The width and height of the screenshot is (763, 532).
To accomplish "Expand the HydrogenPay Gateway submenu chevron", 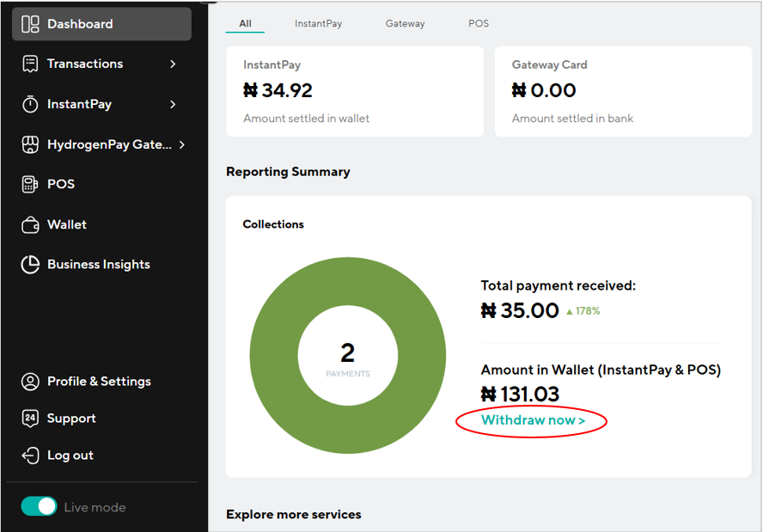I will (182, 144).
